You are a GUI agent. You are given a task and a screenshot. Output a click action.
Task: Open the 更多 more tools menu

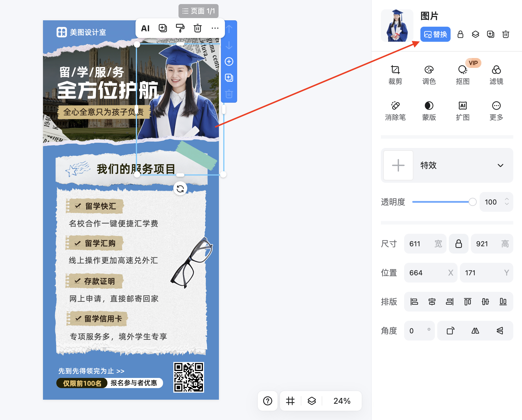496,110
